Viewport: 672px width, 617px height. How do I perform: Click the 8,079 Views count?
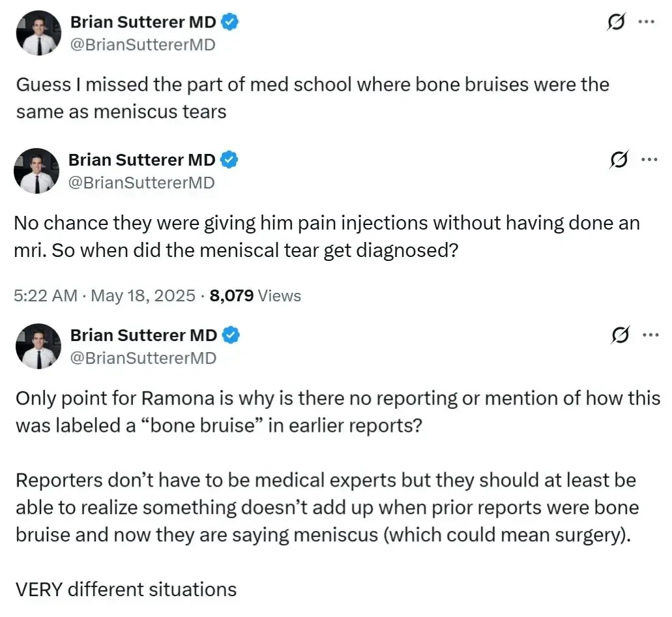click(x=256, y=295)
